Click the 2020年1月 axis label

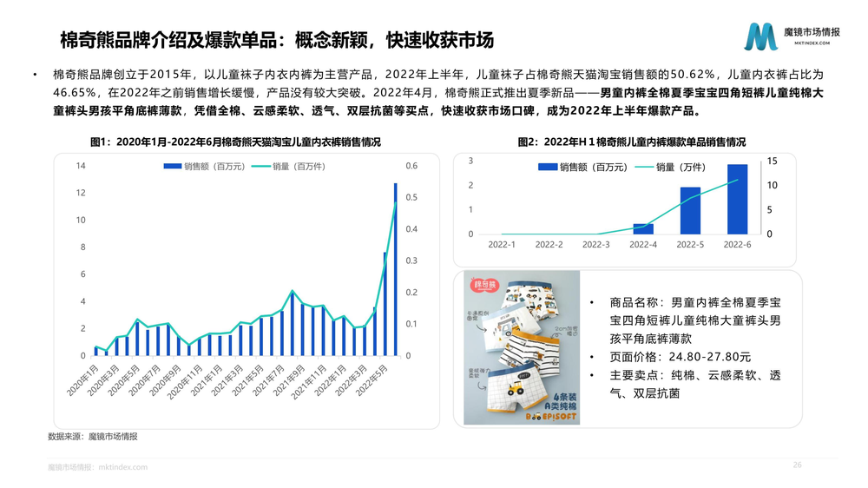click(82, 380)
